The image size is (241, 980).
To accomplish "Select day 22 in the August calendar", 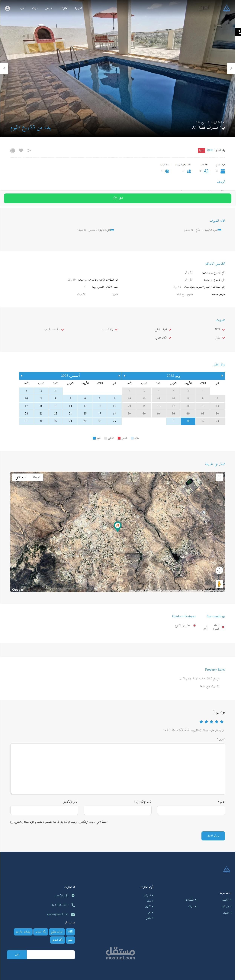I will pos(56,414).
